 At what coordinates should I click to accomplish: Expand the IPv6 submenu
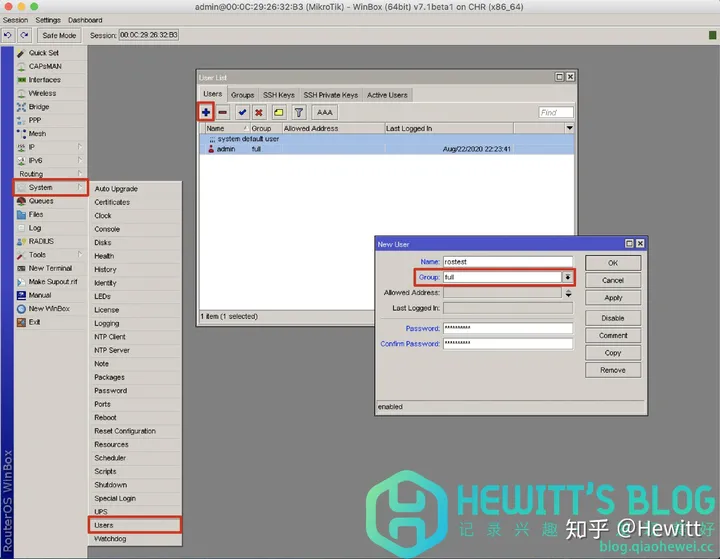tap(50, 161)
